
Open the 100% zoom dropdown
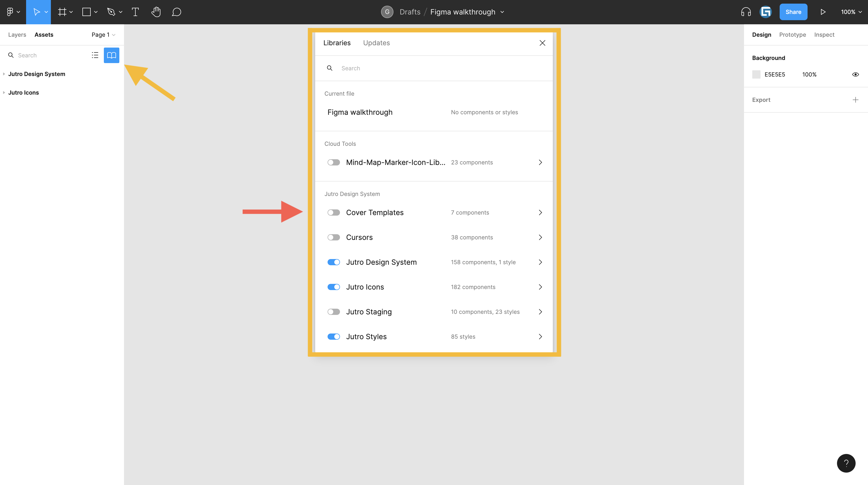pyautogui.click(x=851, y=12)
